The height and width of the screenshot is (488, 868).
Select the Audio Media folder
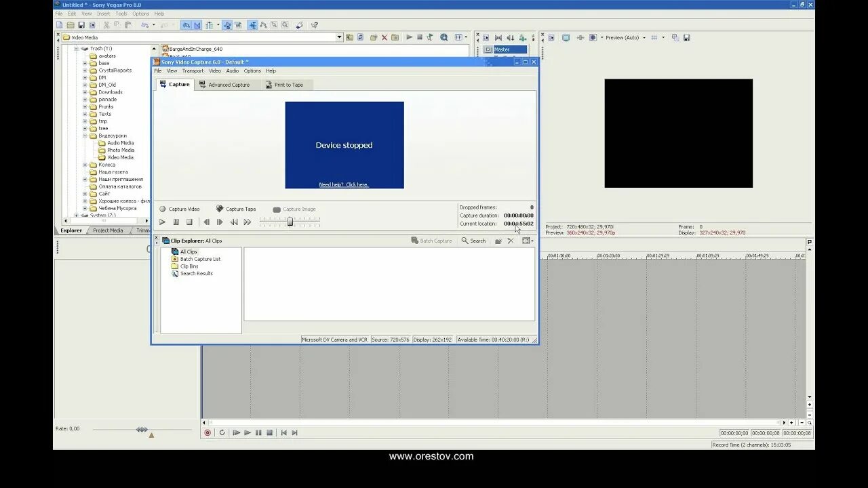(121, 143)
